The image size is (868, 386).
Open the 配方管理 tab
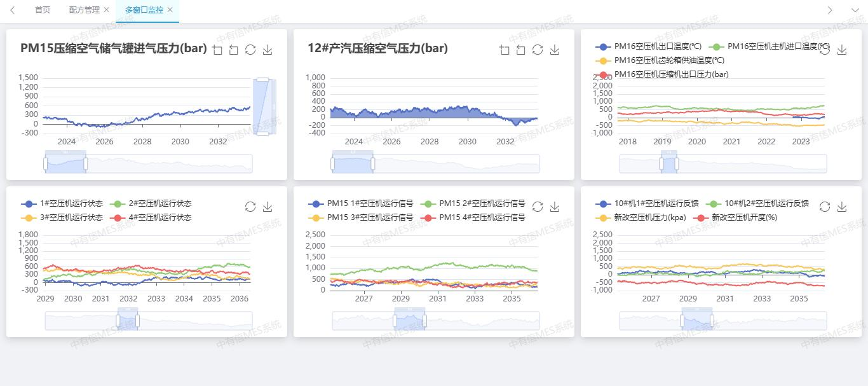[84, 10]
